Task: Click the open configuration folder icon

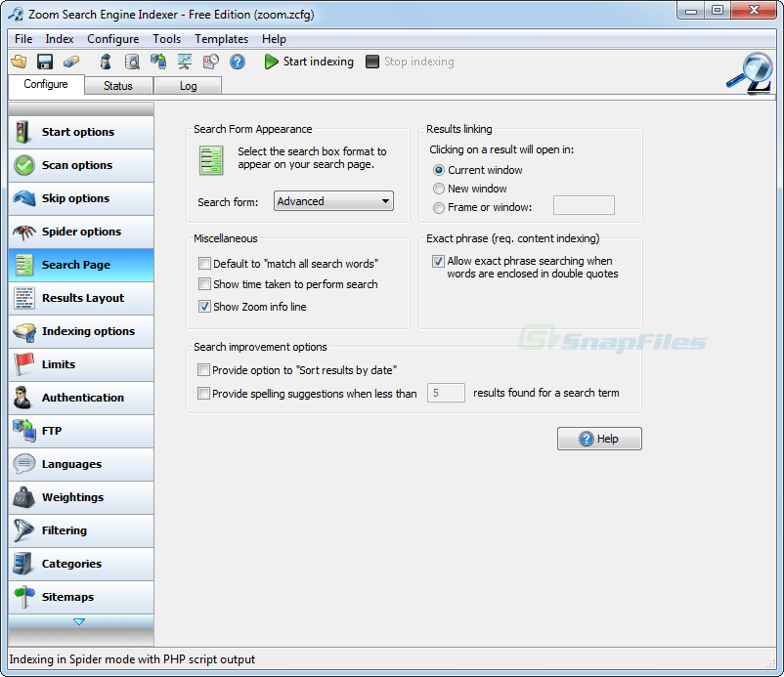Action: click(x=19, y=62)
